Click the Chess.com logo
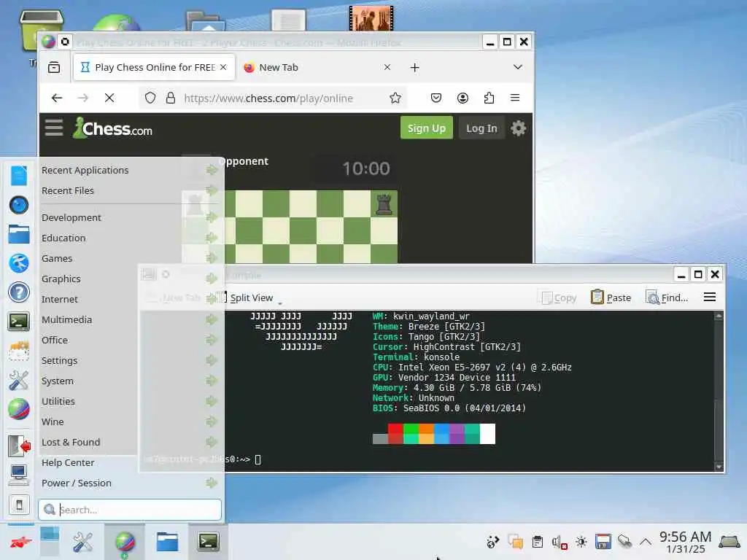The height and width of the screenshot is (560, 747). 113,128
